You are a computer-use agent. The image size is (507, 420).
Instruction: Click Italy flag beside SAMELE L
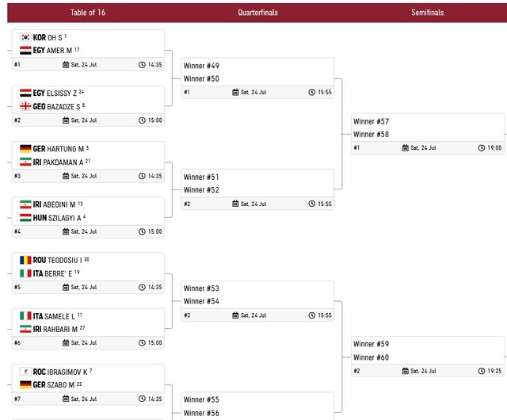point(25,316)
